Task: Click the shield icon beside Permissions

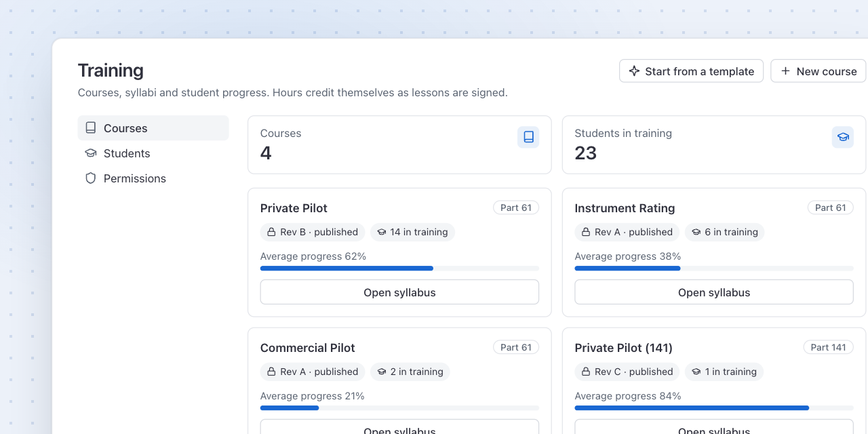Action: tap(91, 178)
